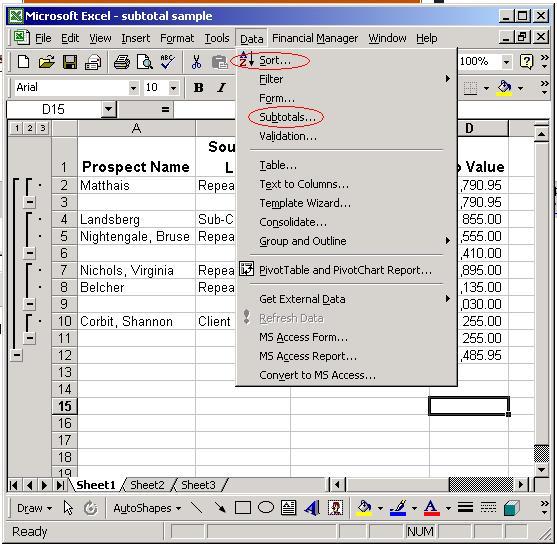Click the Line Color brush icon
The height and width of the screenshot is (547, 557).
pos(398,508)
